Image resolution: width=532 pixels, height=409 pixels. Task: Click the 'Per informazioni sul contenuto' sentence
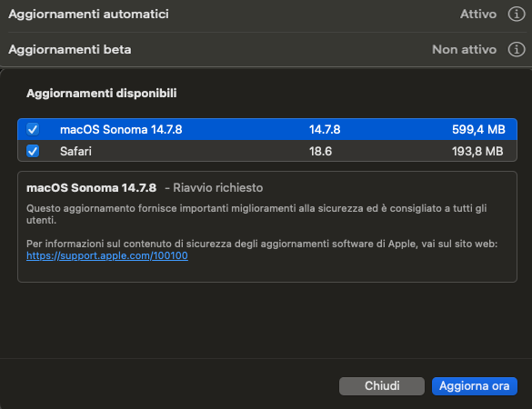click(262, 244)
